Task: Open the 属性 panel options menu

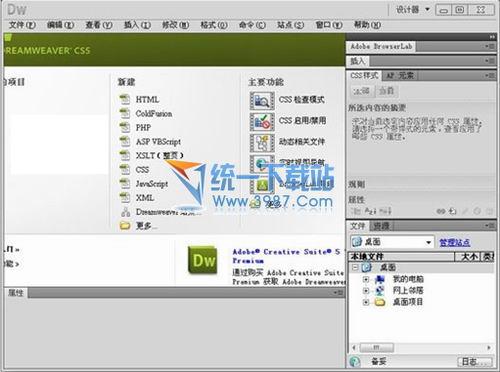Action: pos(338,293)
